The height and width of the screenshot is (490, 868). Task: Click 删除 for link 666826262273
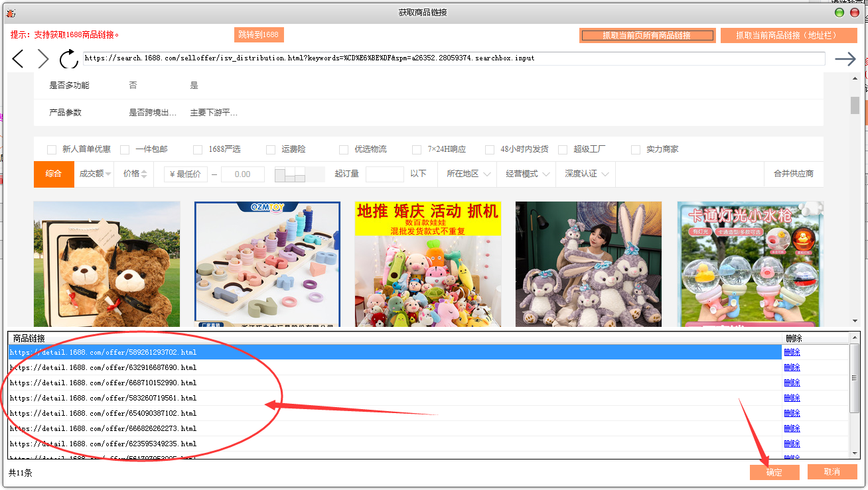point(792,428)
